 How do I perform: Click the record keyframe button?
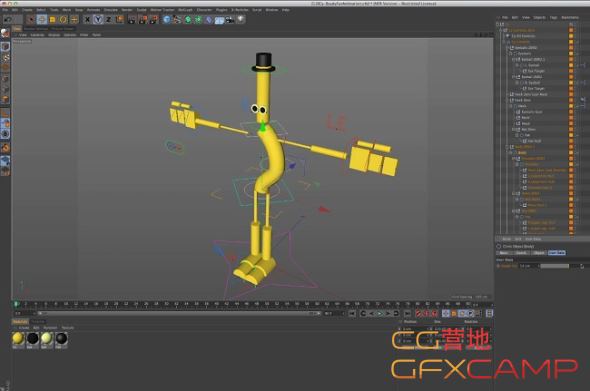point(418,313)
